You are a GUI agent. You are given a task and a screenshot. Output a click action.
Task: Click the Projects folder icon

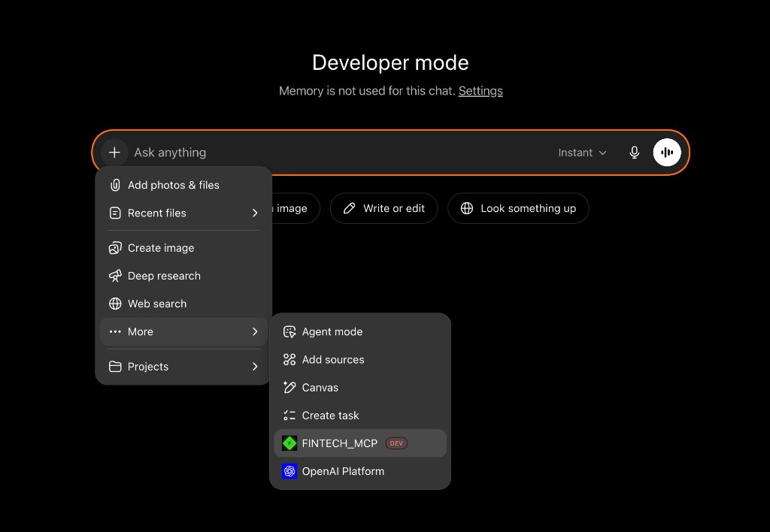click(115, 367)
